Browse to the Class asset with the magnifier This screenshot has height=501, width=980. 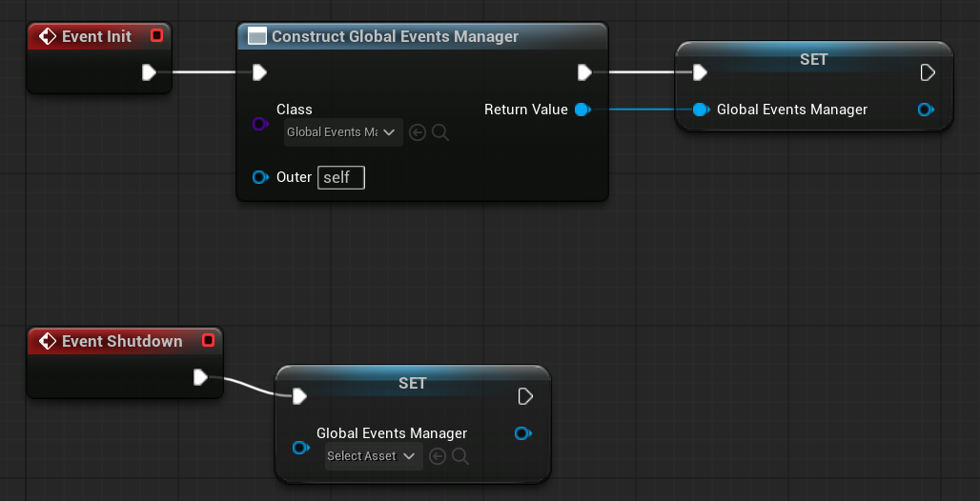coord(440,132)
